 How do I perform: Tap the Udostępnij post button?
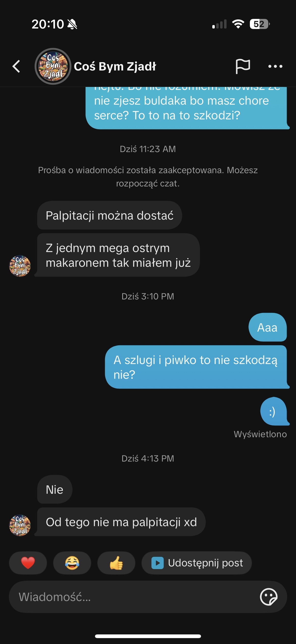(197, 563)
